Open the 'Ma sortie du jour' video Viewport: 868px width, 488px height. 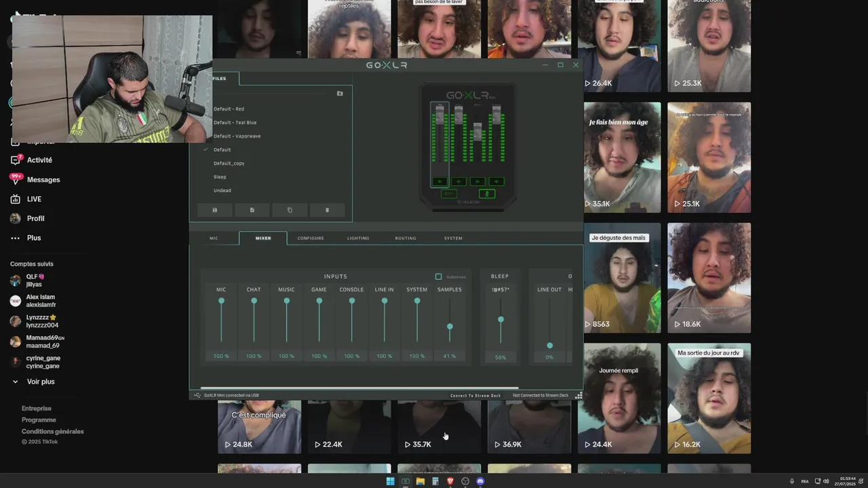709,399
